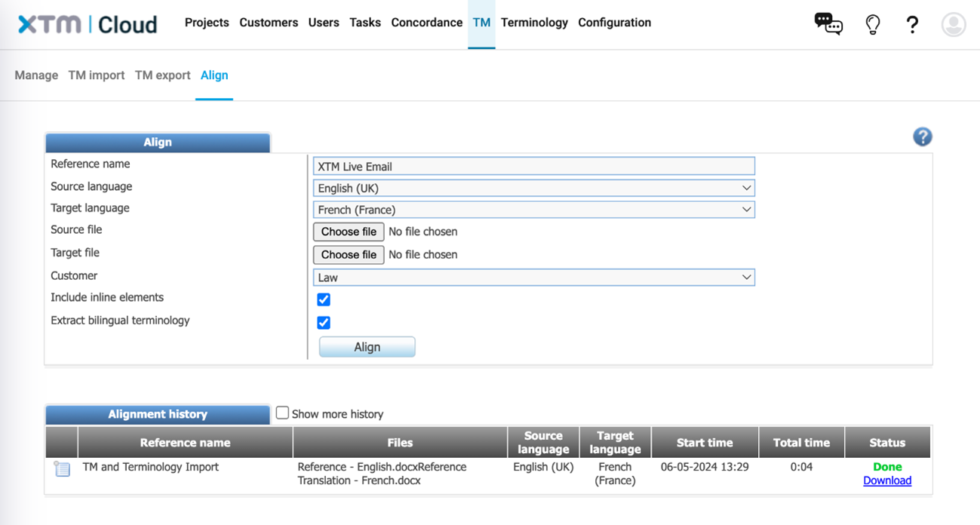The image size is (980, 525).
Task: Open the Customer dropdown showing Law
Action: pos(533,278)
